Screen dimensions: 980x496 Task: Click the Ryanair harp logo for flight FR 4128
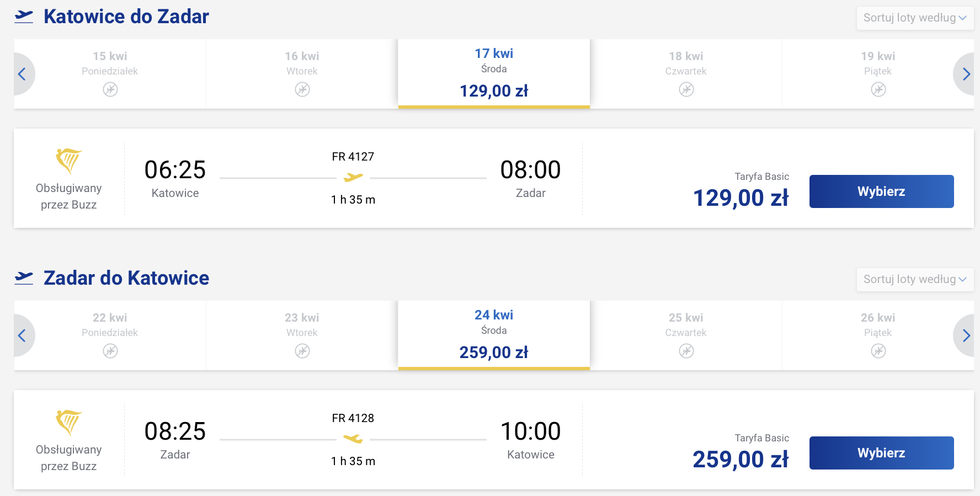(68, 422)
